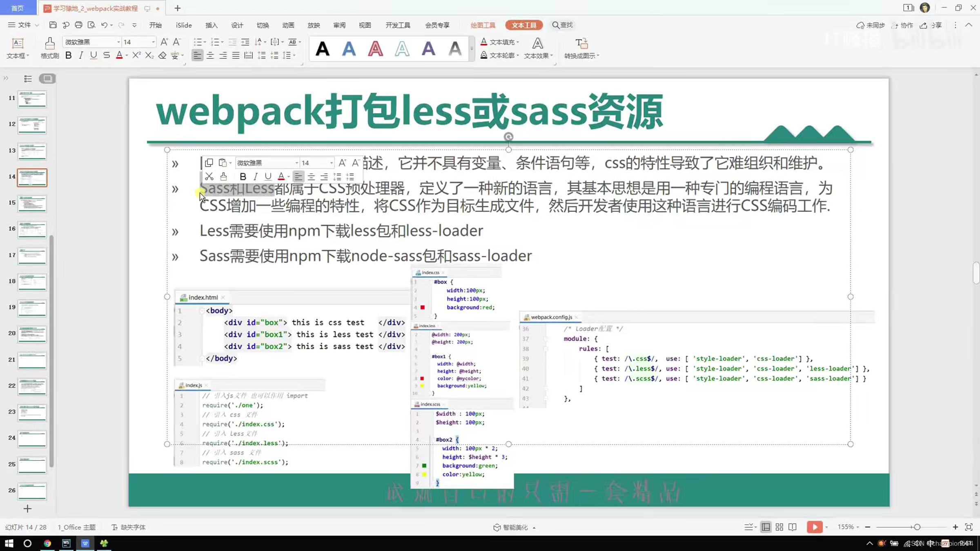Open reading view in status bar

click(793, 527)
